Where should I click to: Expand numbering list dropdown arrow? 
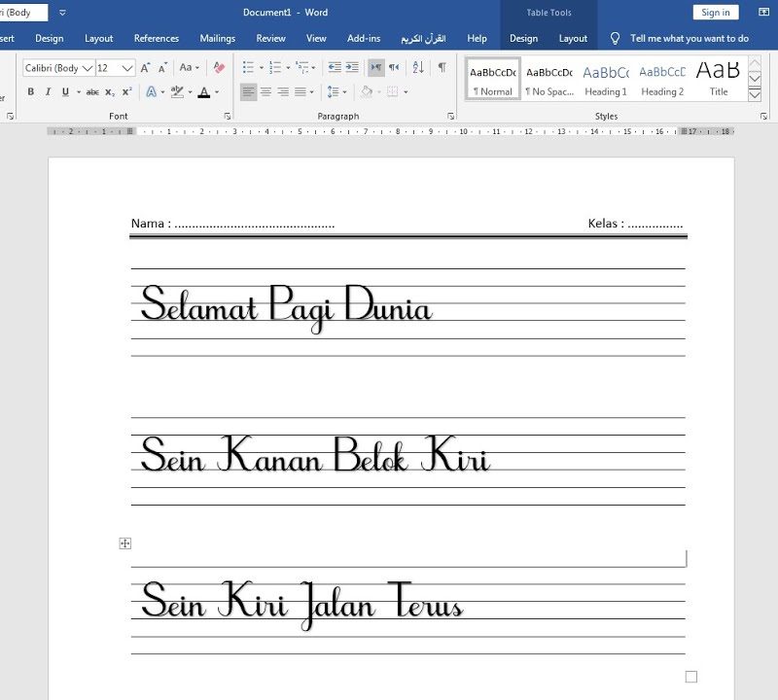pyautogui.click(x=288, y=67)
